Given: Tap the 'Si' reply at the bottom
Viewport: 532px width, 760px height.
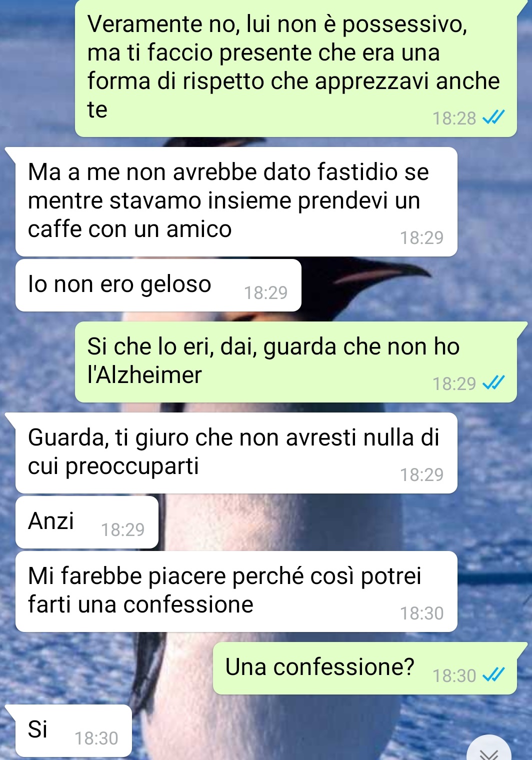Looking at the screenshot, I should point(73,730).
